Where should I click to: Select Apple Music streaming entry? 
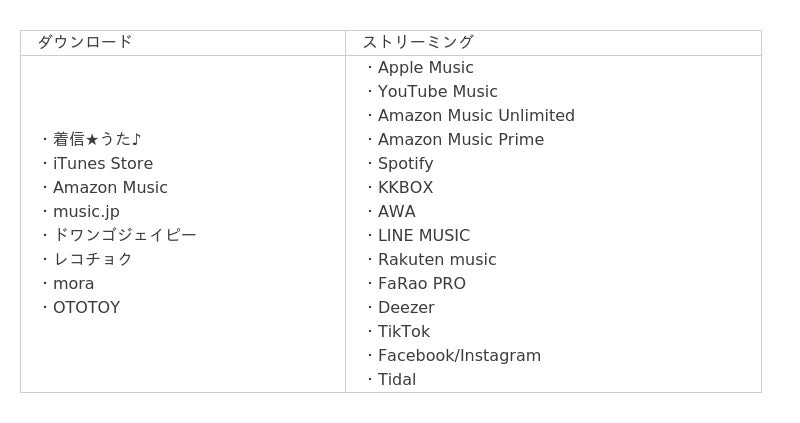point(426,67)
